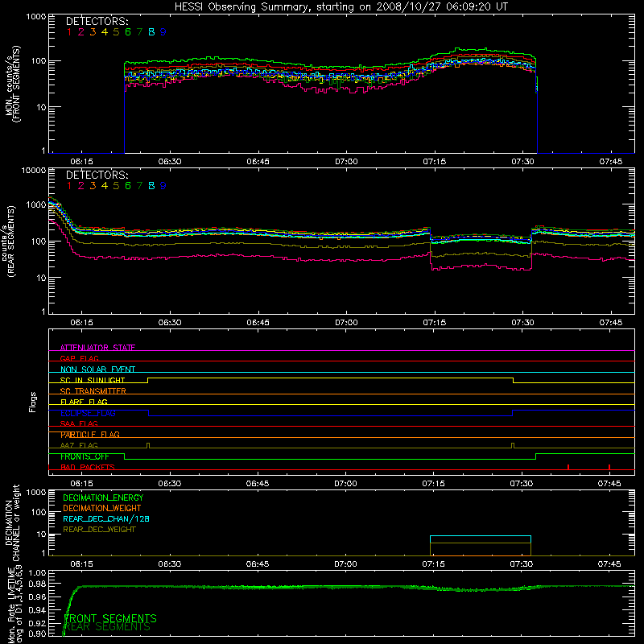Image resolution: width=644 pixels, height=644 pixels.
Task: Click the 1000 y-axis value on the front segments plot
Action: tap(35, 17)
